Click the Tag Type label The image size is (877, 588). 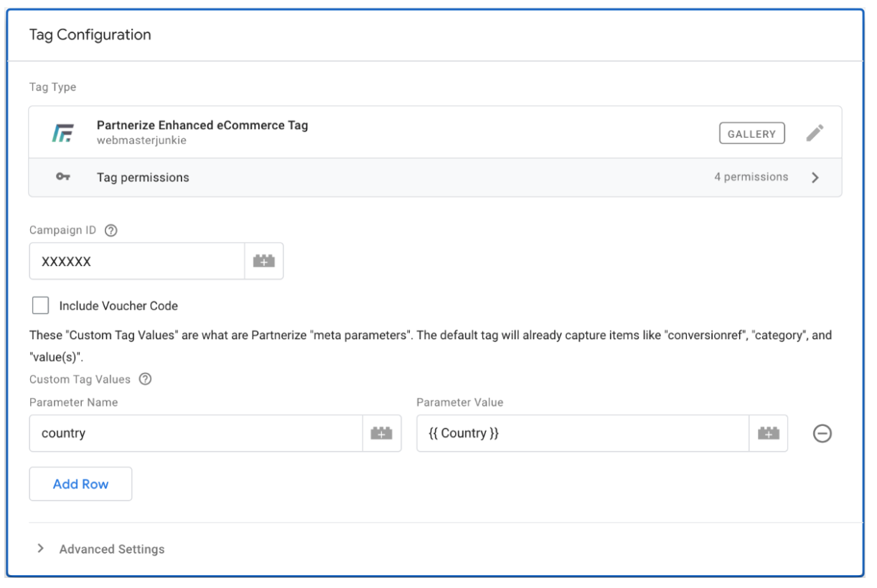[52, 87]
